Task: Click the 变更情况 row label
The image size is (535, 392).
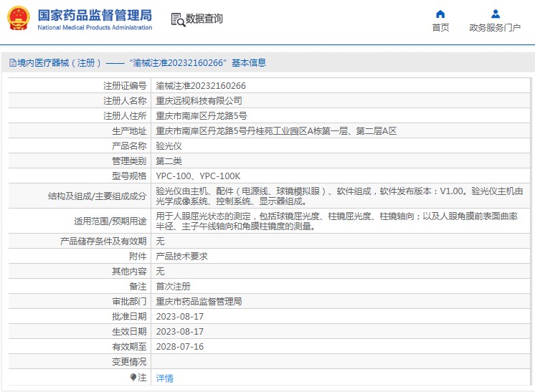Action: pyautogui.click(x=129, y=361)
